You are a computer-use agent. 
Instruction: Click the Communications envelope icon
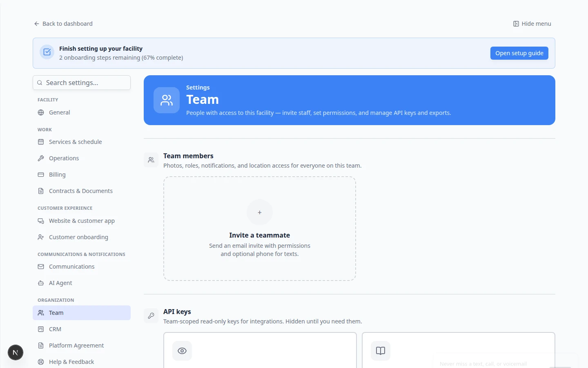[41, 267]
